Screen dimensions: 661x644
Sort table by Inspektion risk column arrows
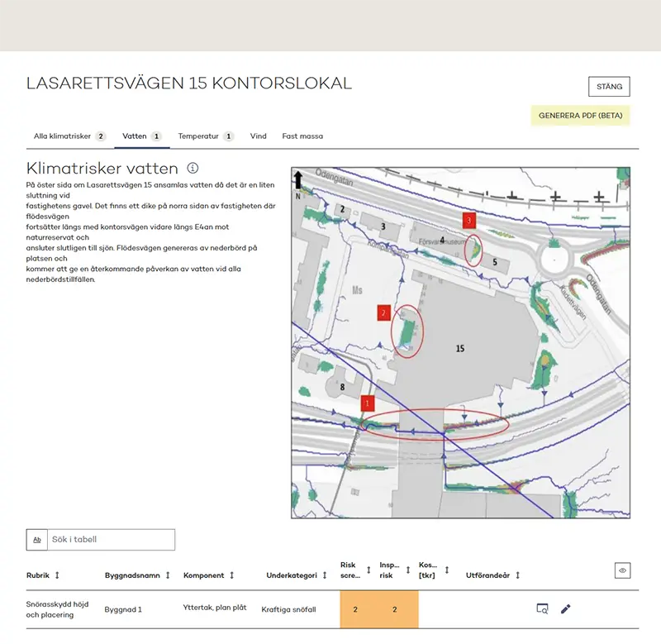pyautogui.click(x=408, y=570)
